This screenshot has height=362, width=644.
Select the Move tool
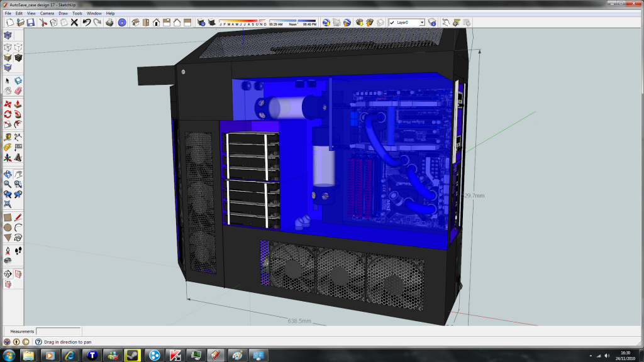pyautogui.click(x=8, y=104)
